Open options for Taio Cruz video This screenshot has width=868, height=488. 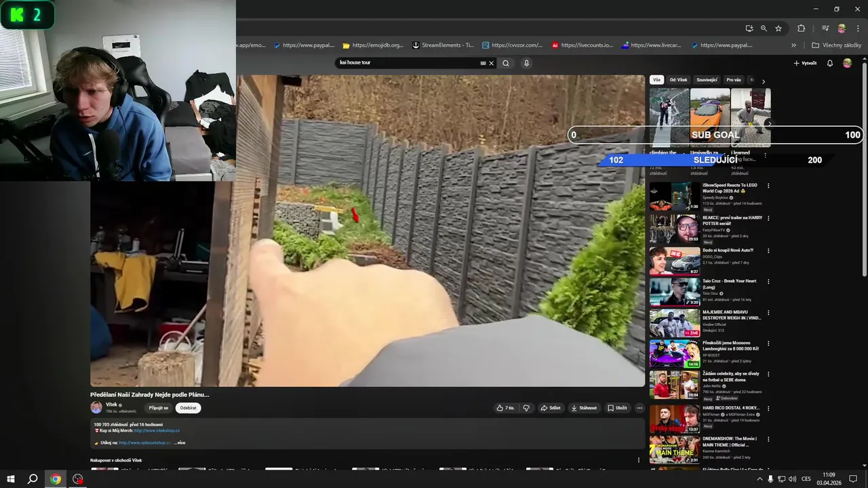pos(768,281)
